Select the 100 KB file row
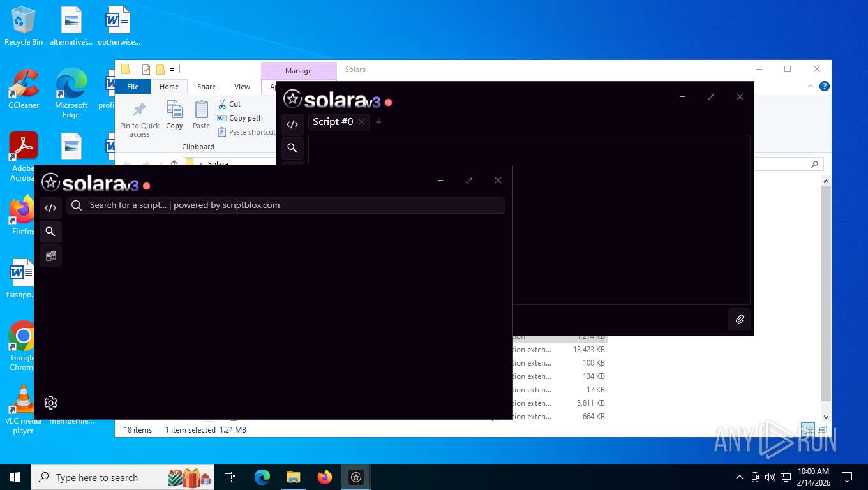The height and width of the screenshot is (490, 868). tap(559, 363)
